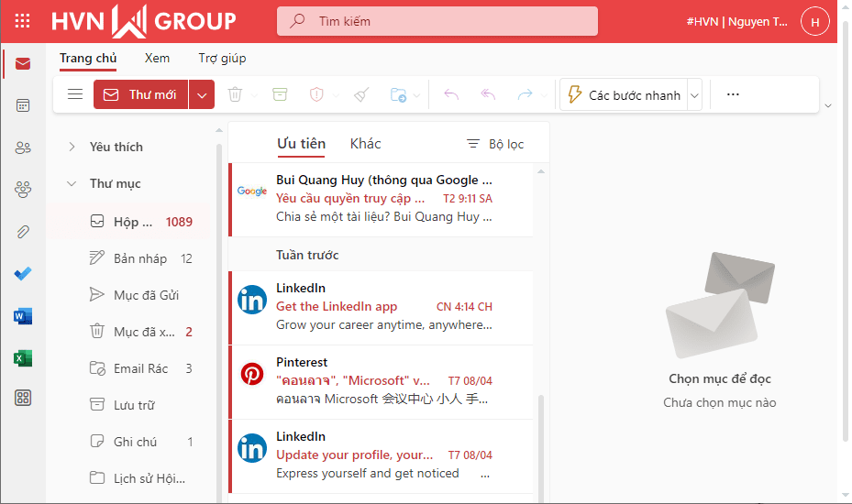Open More apps icon in the left rail

click(x=23, y=398)
